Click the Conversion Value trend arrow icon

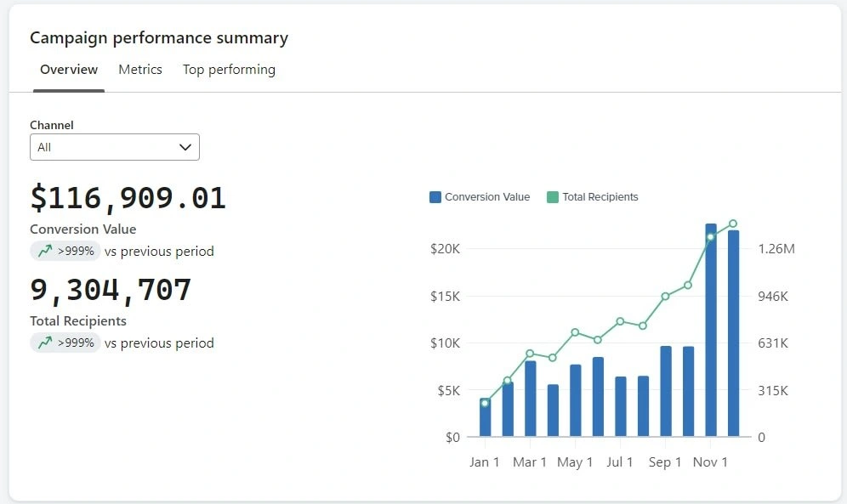[45, 251]
